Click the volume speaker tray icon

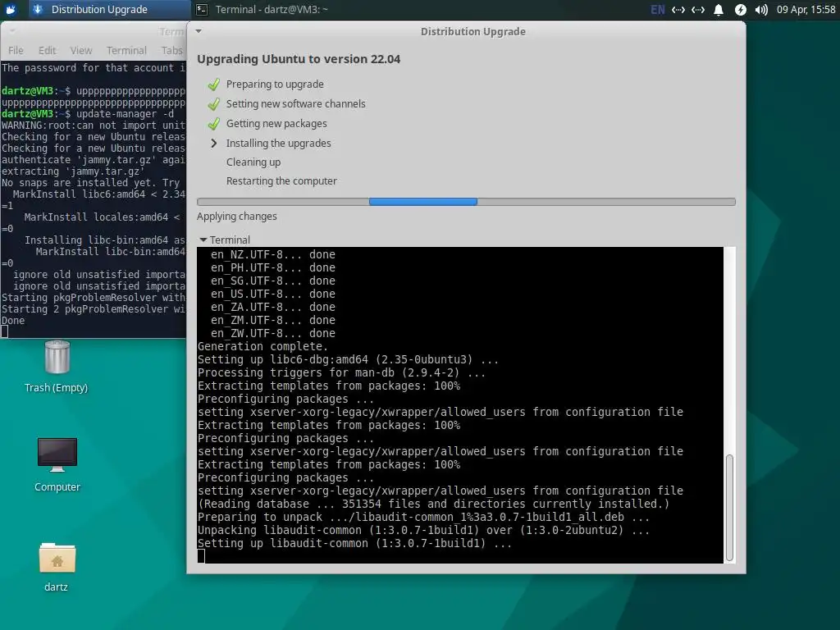coord(761,10)
